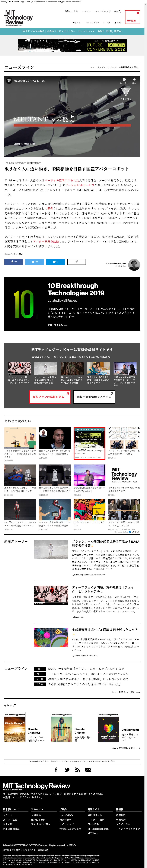Click 有料プランの詳細を見る button
Screen dimensions: 147x868
click(50, 397)
